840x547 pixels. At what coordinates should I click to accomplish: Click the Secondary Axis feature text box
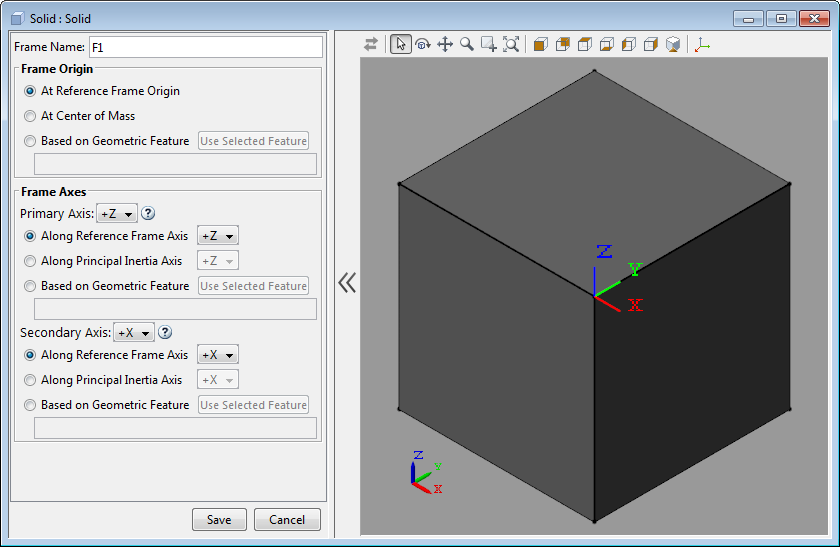click(x=175, y=428)
